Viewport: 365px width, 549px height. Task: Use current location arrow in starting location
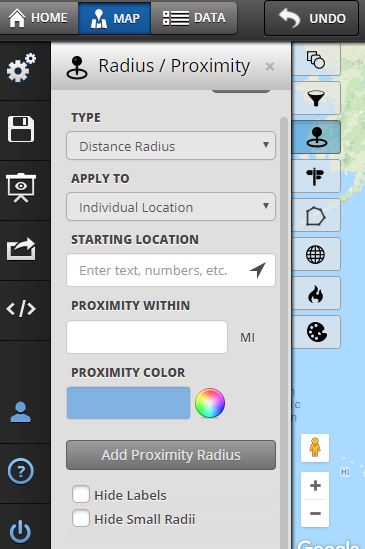click(x=257, y=270)
